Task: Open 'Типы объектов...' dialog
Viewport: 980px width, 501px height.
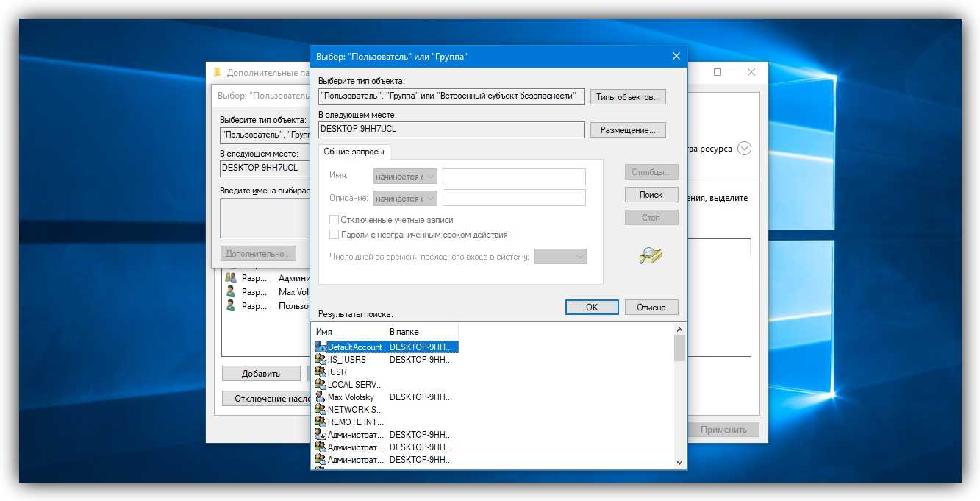Action: click(x=627, y=97)
